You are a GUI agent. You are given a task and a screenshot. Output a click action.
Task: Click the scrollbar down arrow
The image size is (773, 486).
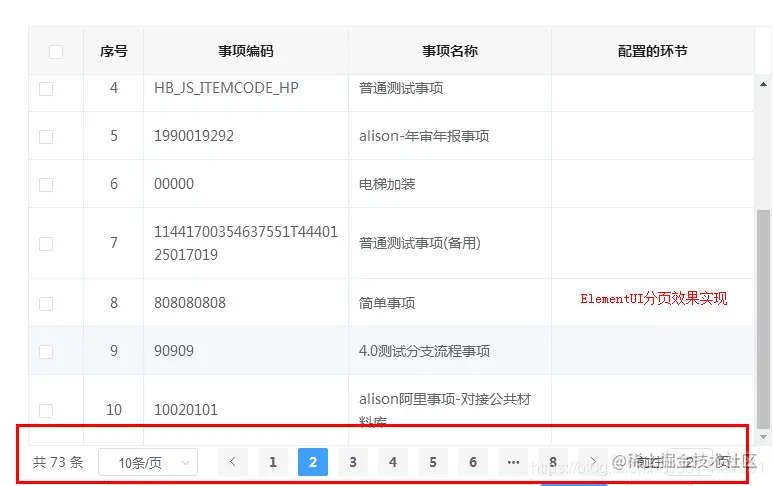tap(763, 437)
